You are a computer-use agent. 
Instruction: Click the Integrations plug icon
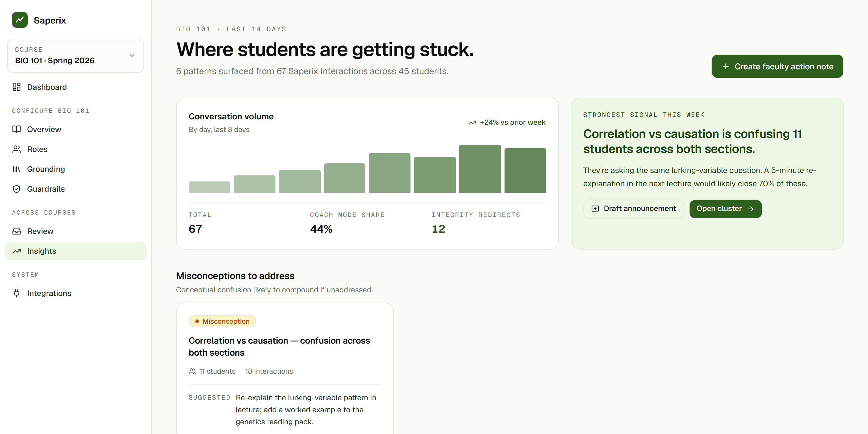click(x=17, y=293)
